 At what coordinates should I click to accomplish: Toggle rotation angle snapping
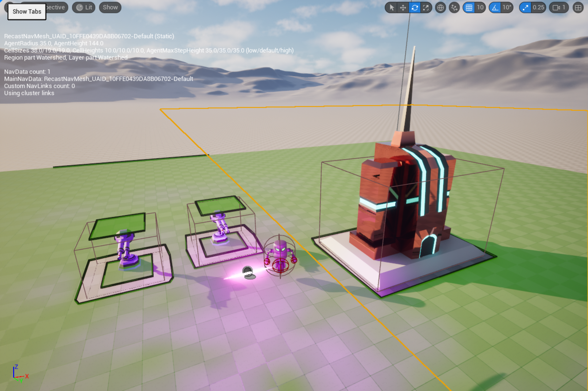[x=495, y=8]
